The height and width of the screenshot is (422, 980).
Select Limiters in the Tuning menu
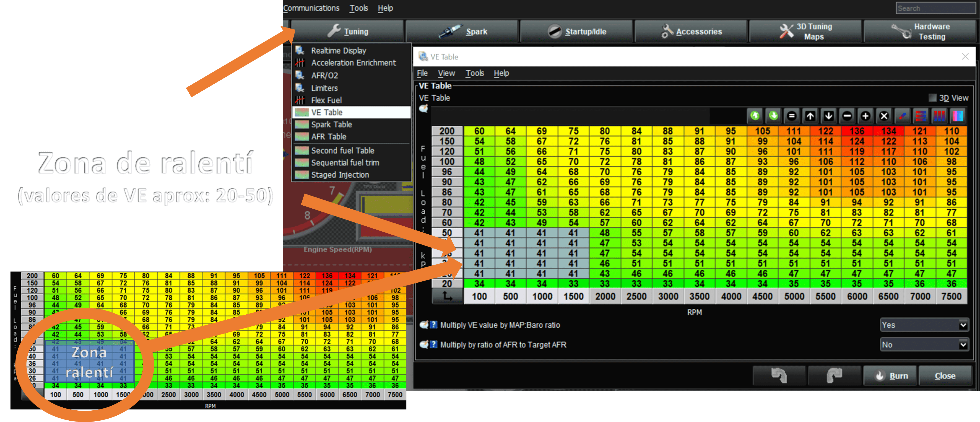coord(351,88)
